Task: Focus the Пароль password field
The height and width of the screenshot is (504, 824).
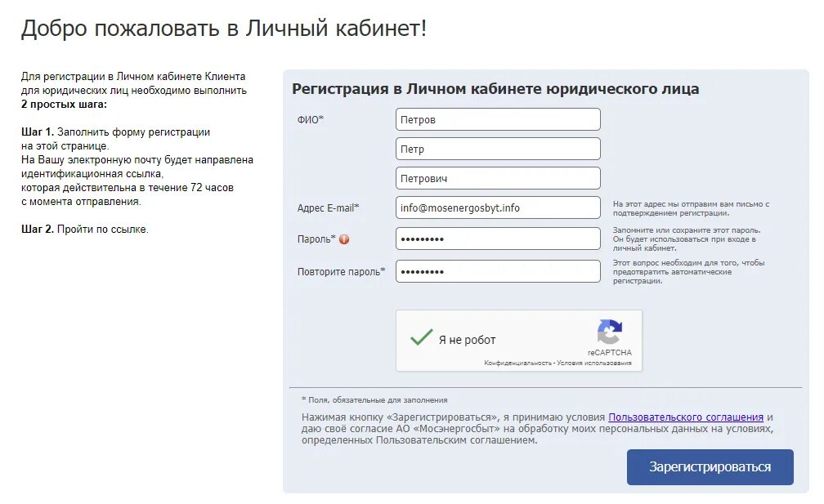Action: pyautogui.click(x=498, y=239)
